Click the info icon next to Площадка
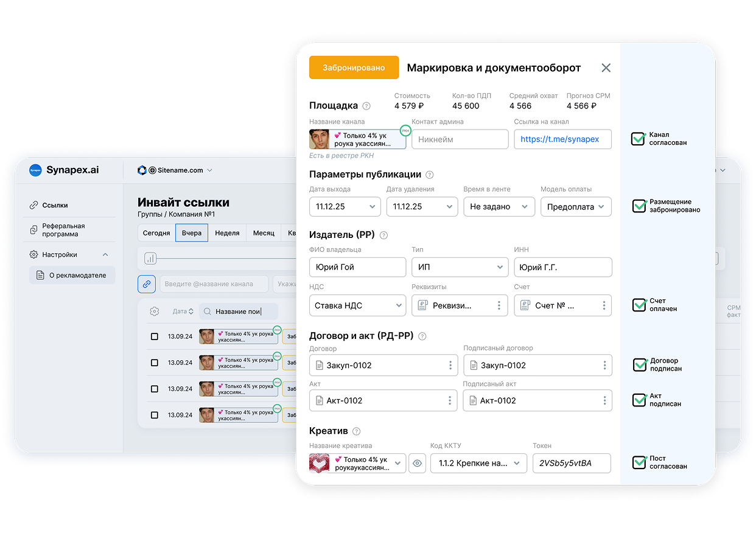Viewport: 756px width, 533px height. click(366, 106)
